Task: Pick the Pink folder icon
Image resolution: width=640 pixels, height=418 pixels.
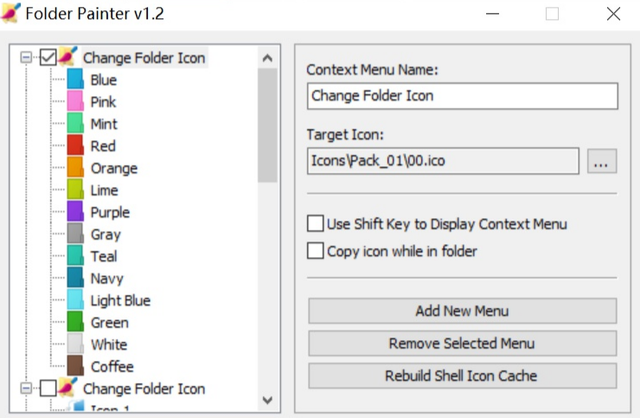Action: [76, 101]
